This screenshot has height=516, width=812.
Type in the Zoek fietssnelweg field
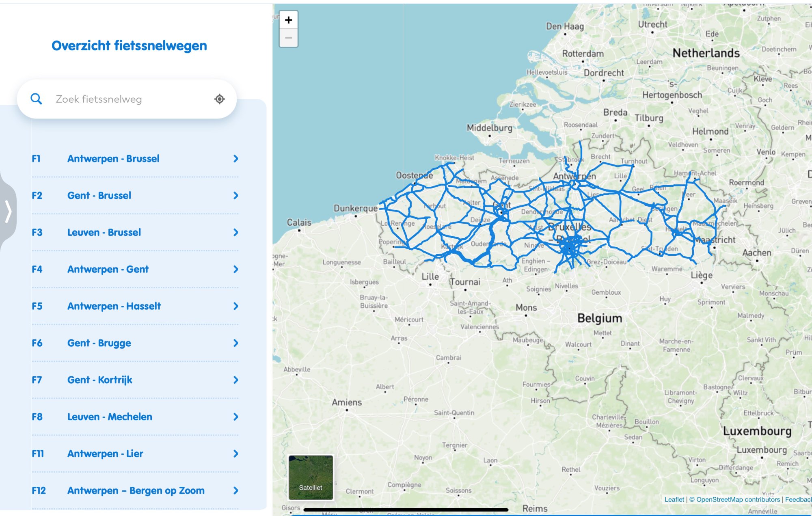[130, 99]
